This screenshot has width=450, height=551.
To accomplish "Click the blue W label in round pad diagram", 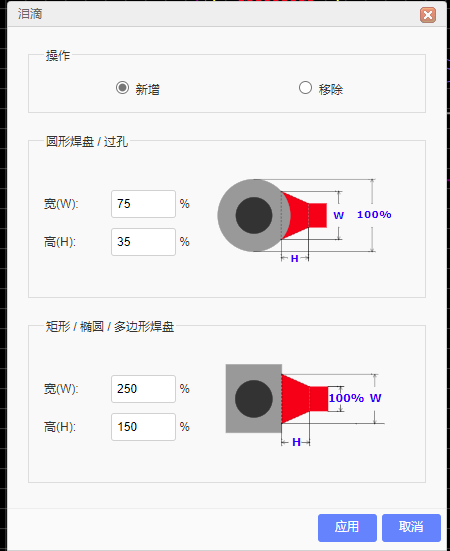I will (338, 215).
